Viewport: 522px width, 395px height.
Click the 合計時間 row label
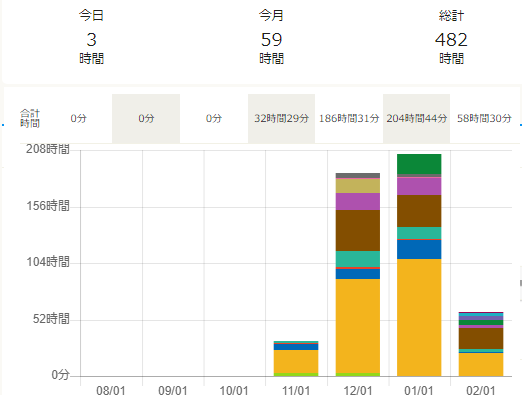click(30, 118)
